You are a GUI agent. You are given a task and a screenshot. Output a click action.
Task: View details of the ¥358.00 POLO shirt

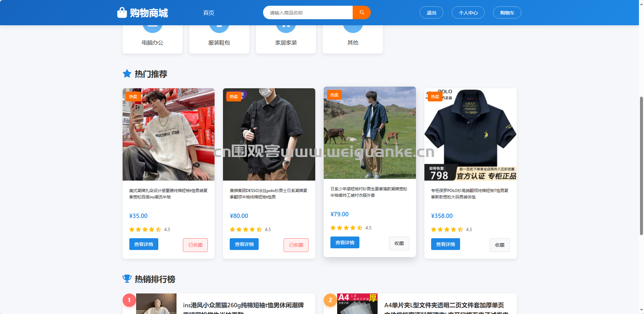446,244
